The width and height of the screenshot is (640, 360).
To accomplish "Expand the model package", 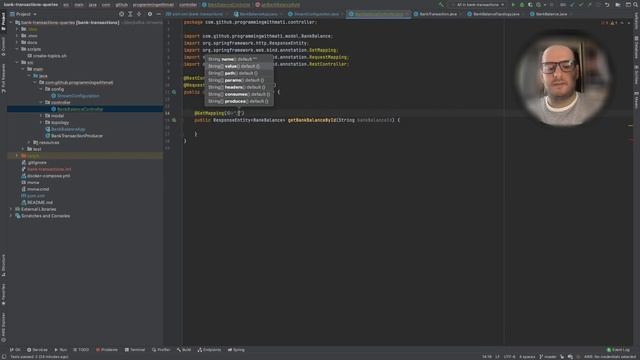I will tap(41, 116).
